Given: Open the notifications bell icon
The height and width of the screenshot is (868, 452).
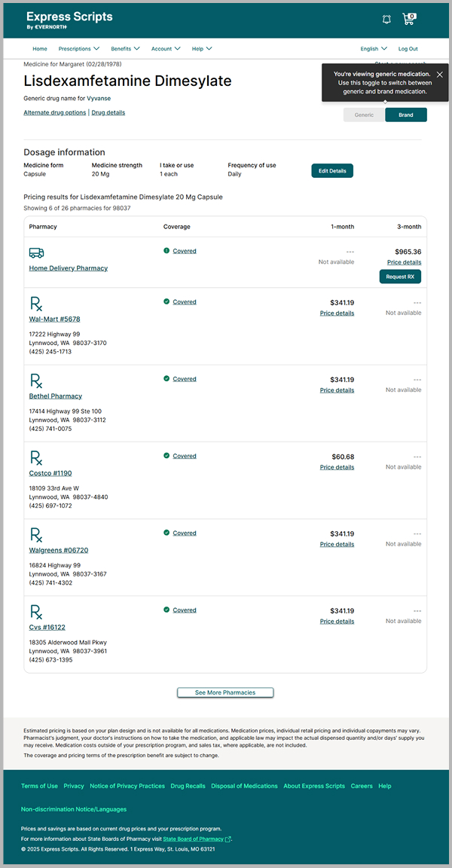Looking at the screenshot, I should (x=386, y=20).
